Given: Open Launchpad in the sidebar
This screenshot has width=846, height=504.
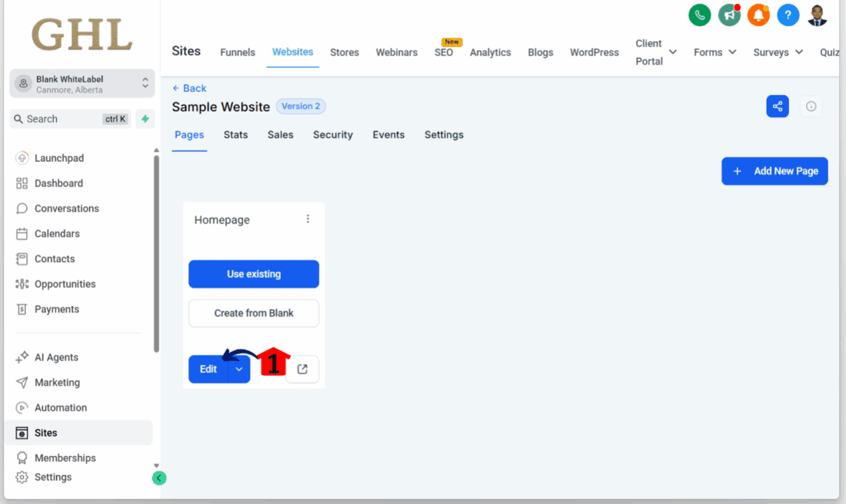Looking at the screenshot, I should 59,158.
